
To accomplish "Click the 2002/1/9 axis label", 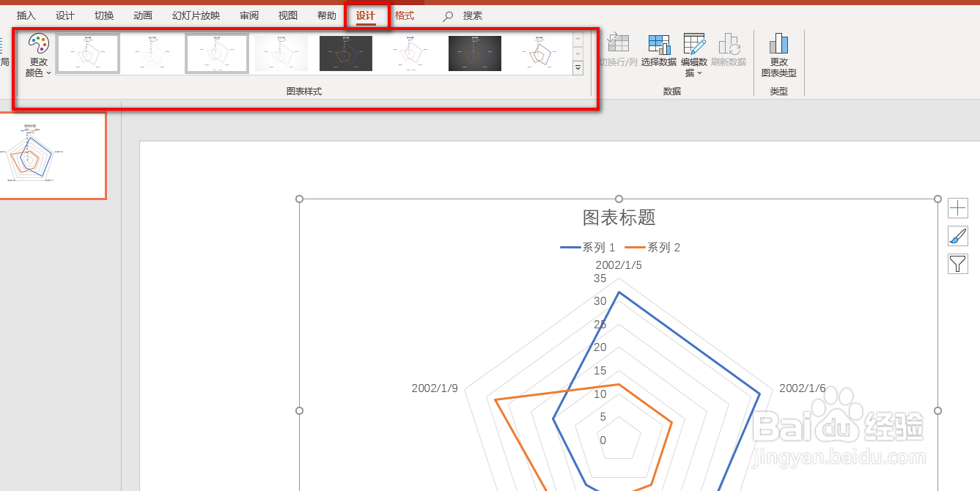I will 435,388.
